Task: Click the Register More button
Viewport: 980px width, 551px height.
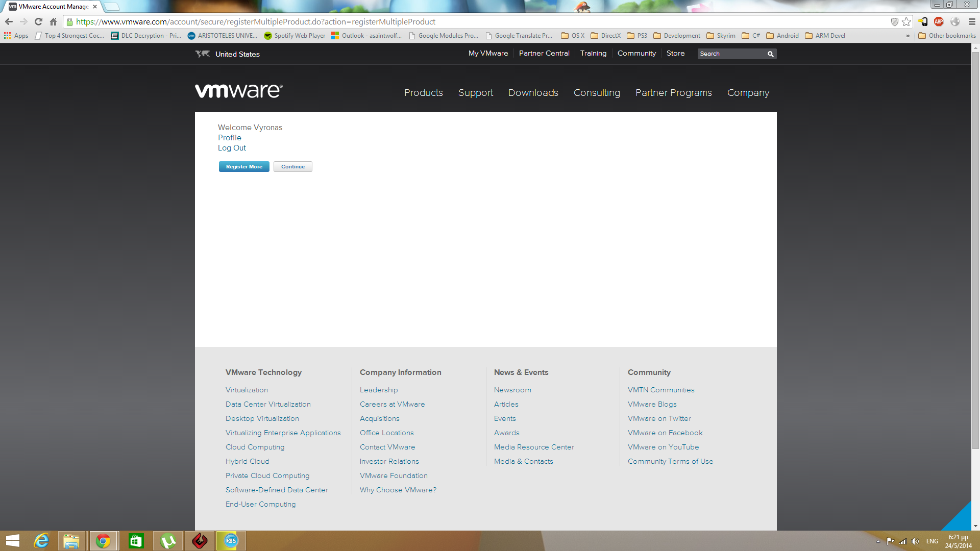Action: 243,166
